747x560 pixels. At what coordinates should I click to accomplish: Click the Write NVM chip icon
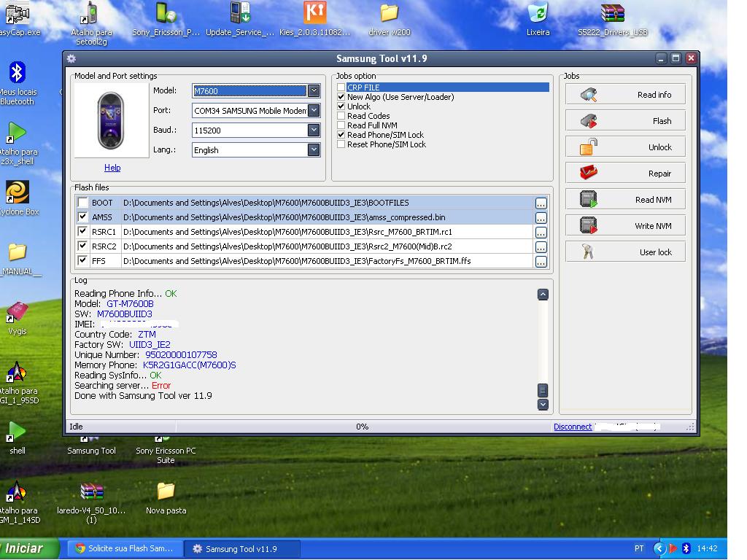pos(589,226)
